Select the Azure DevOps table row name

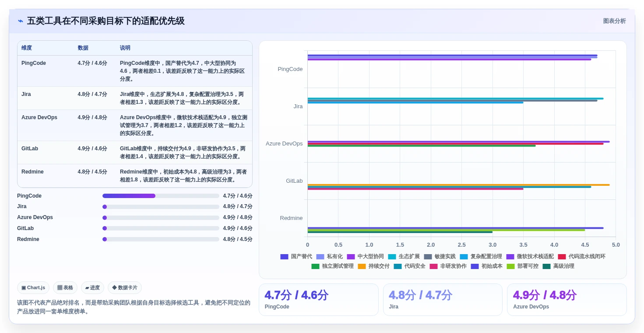pyautogui.click(x=39, y=117)
